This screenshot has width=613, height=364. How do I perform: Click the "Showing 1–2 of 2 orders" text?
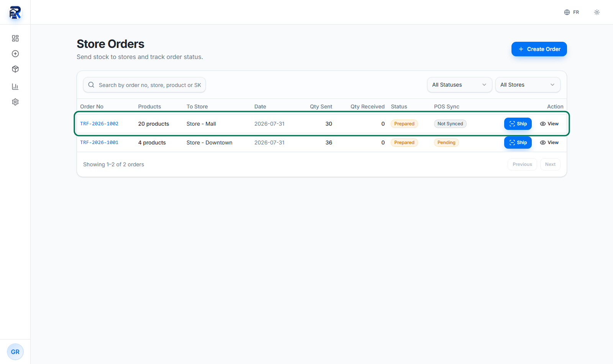pyautogui.click(x=114, y=164)
